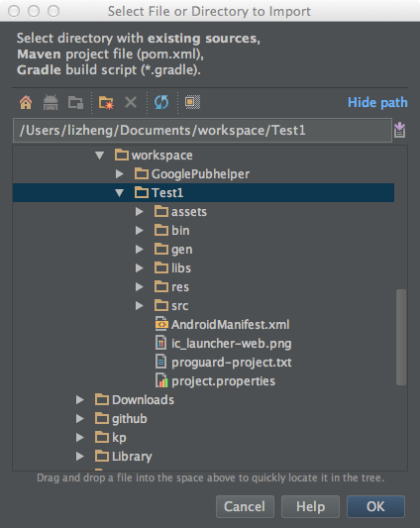Expand the GooglePubhelper folder
The width and height of the screenshot is (420, 528).
119,174
